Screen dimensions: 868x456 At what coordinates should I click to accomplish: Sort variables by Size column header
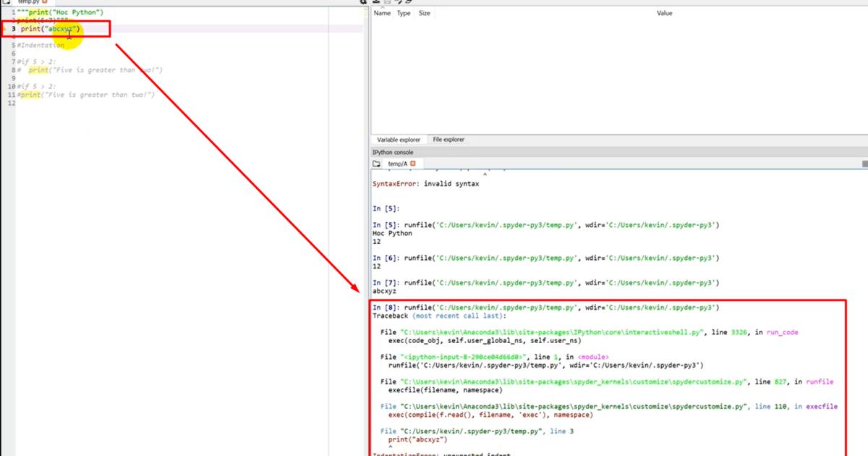(x=425, y=13)
